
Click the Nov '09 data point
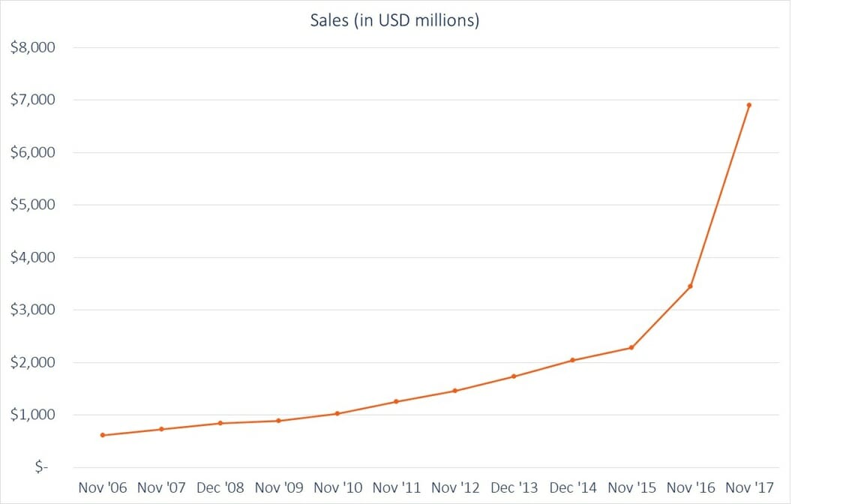pos(279,420)
